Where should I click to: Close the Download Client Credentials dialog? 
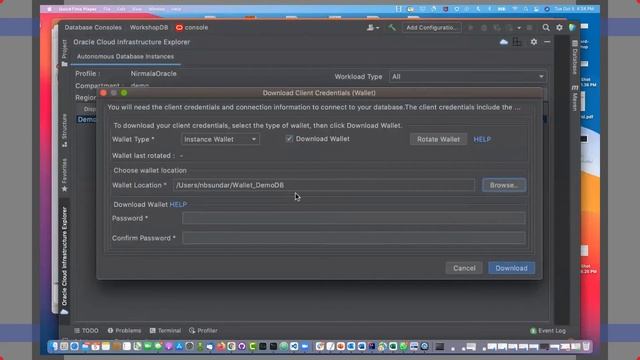click(x=103, y=93)
